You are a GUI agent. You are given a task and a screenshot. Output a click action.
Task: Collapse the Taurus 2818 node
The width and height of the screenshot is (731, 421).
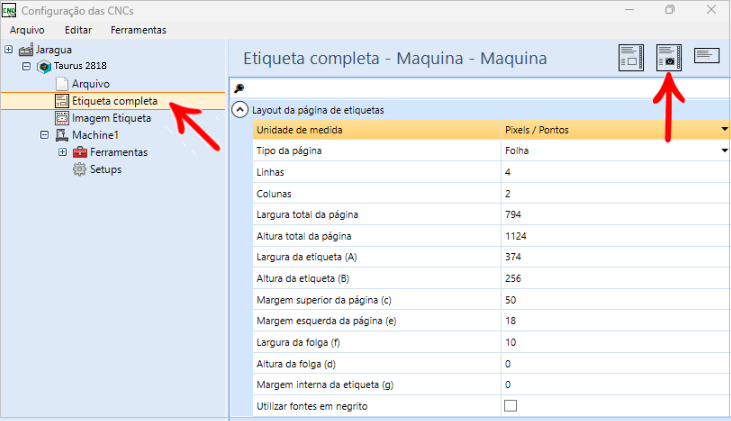click(27, 66)
